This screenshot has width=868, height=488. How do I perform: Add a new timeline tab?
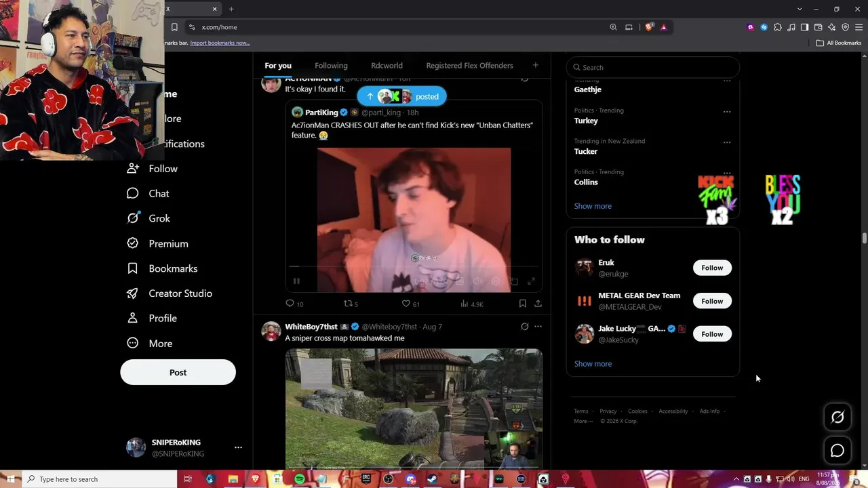coord(535,65)
